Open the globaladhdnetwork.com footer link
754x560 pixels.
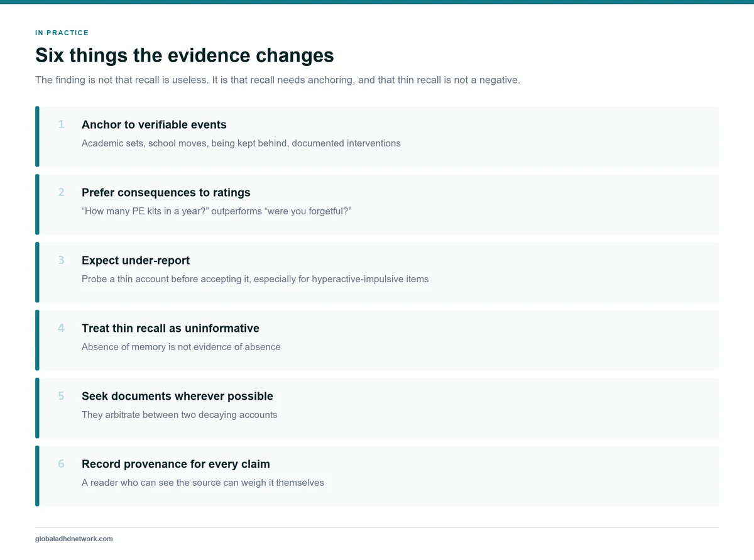(x=74, y=539)
